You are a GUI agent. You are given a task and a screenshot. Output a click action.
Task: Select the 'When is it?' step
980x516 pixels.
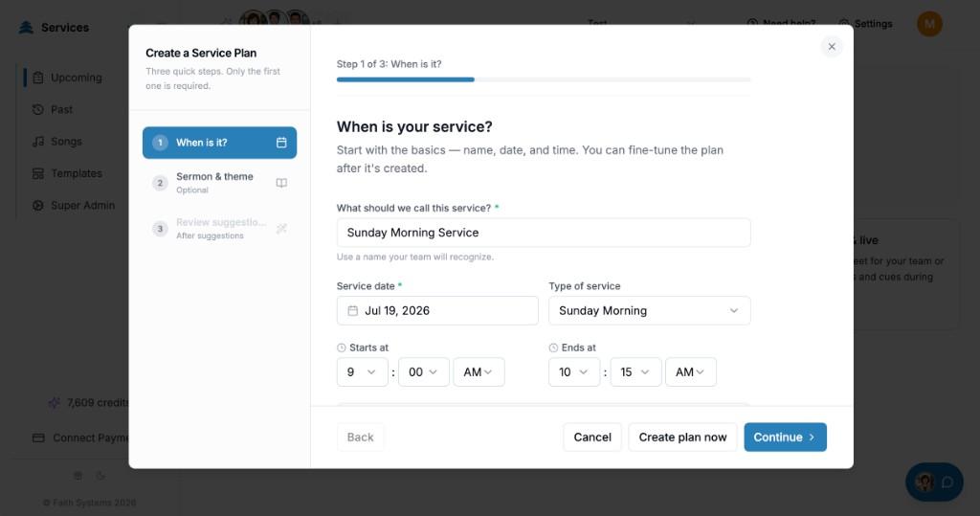219,143
